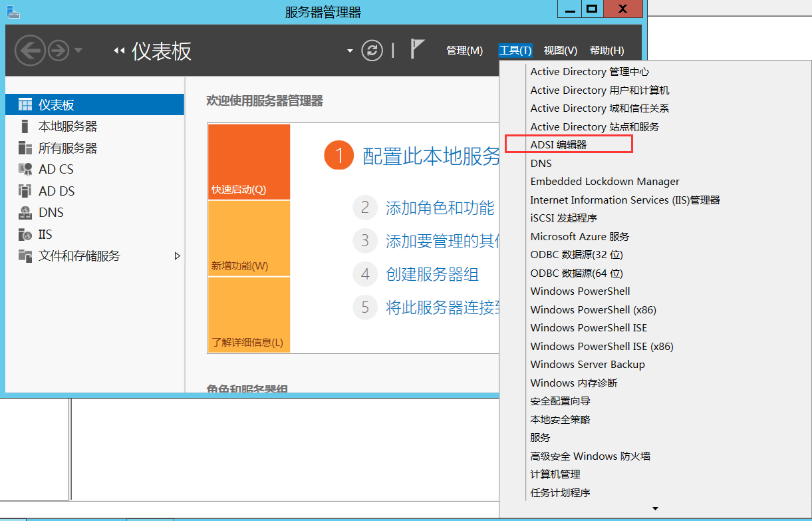Open the notifications flag icon
Screen dimensions: 812x521
click(417, 49)
